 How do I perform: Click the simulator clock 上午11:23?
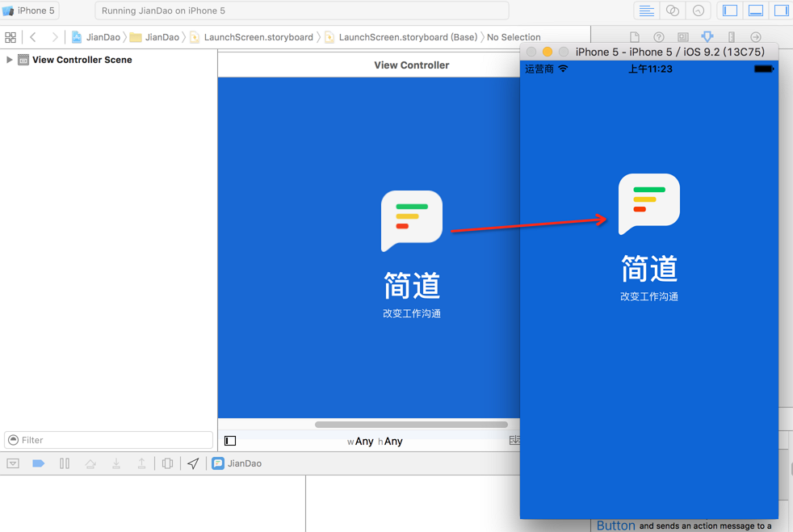tap(650, 69)
